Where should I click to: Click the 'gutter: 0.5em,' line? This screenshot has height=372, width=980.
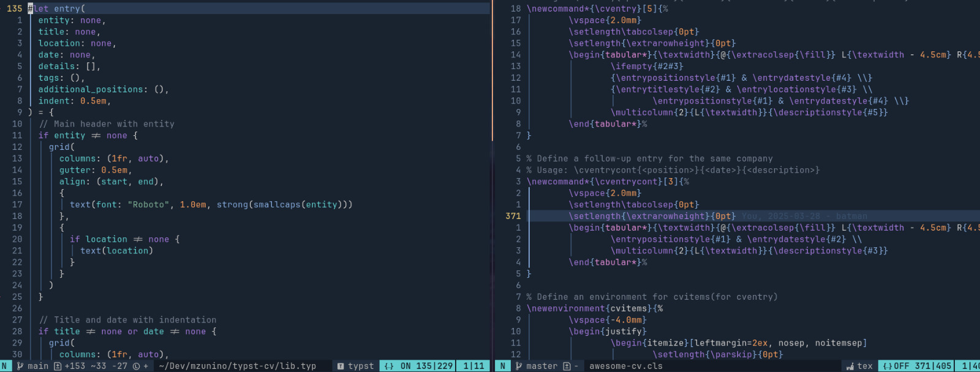(x=96, y=170)
